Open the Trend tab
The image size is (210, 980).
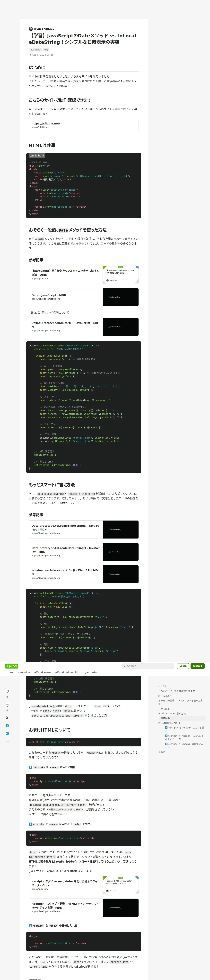click(x=11, y=672)
